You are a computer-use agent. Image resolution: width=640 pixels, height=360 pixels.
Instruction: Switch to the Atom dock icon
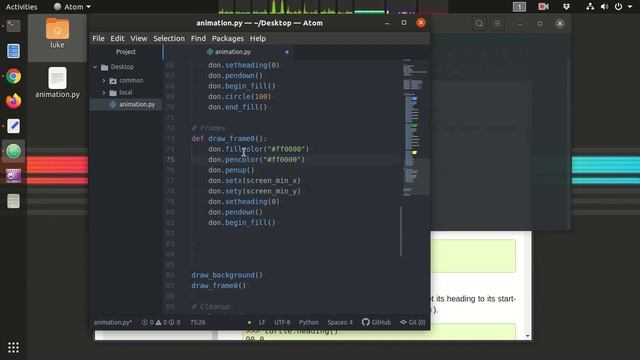pos(13,151)
